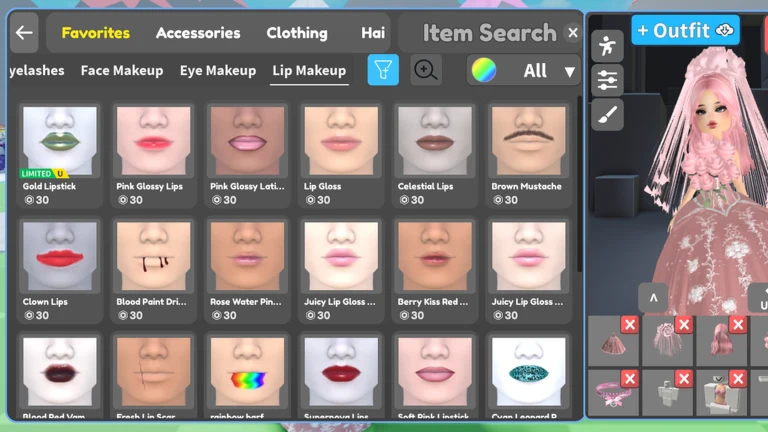Remove the pink hair item
Image resolution: width=768 pixels, height=432 pixels.
(738, 325)
